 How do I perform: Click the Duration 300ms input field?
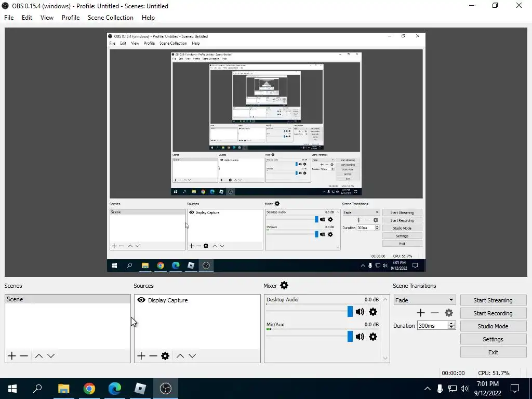(x=433, y=326)
